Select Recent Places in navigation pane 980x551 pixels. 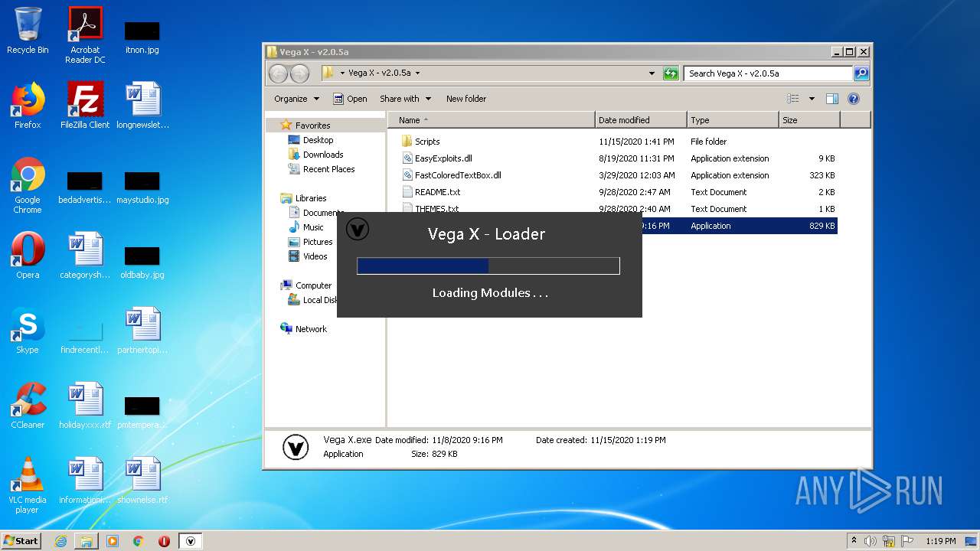point(328,169)
